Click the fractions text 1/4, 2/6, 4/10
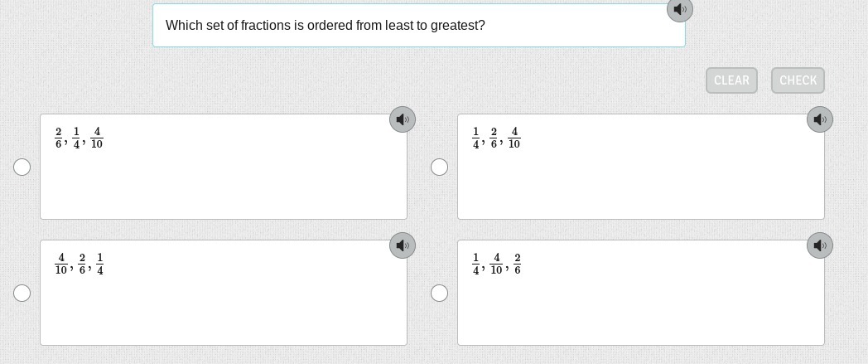868x364 pixels. pos(496,138)
